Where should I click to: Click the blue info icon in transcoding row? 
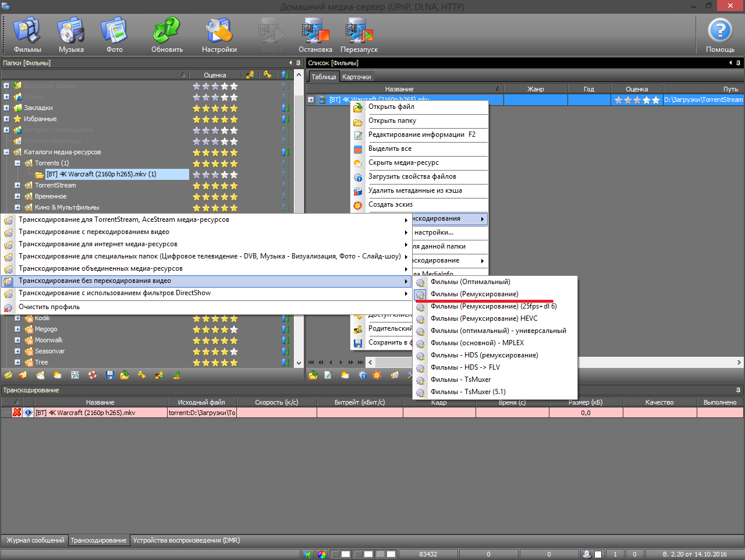(x=27, y=413)
